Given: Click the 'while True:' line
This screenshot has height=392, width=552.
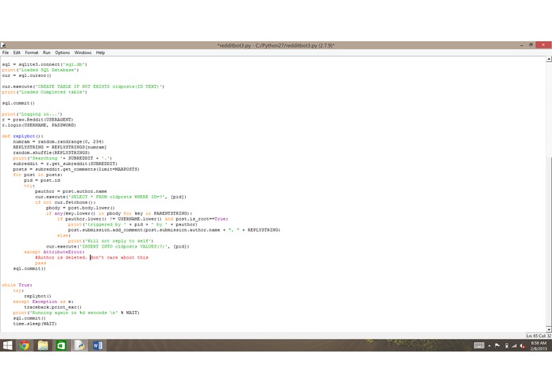Looking at the screenshot, I should pos(17,285).
